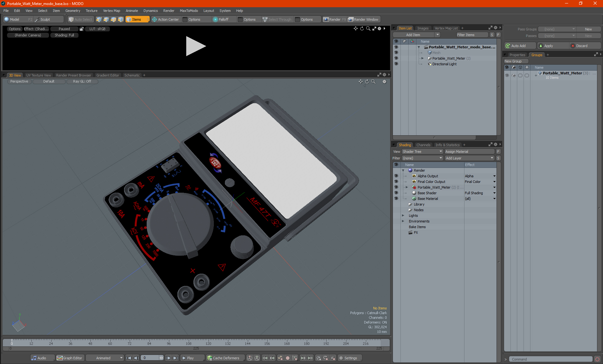Select Polygons selection mode cube icon

(113, 19)
